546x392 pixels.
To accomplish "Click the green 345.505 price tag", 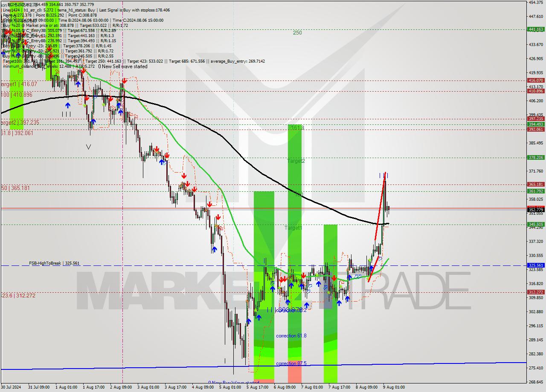I will 536,225.
